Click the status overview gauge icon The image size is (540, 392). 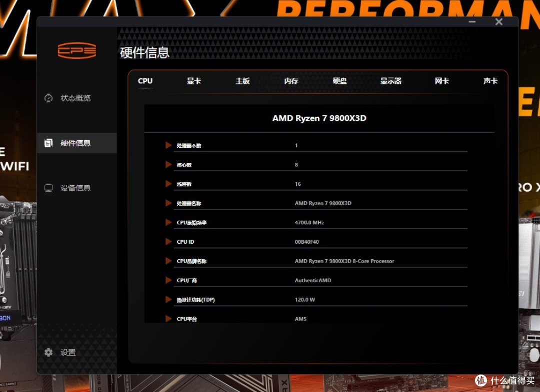click(48, 98)
